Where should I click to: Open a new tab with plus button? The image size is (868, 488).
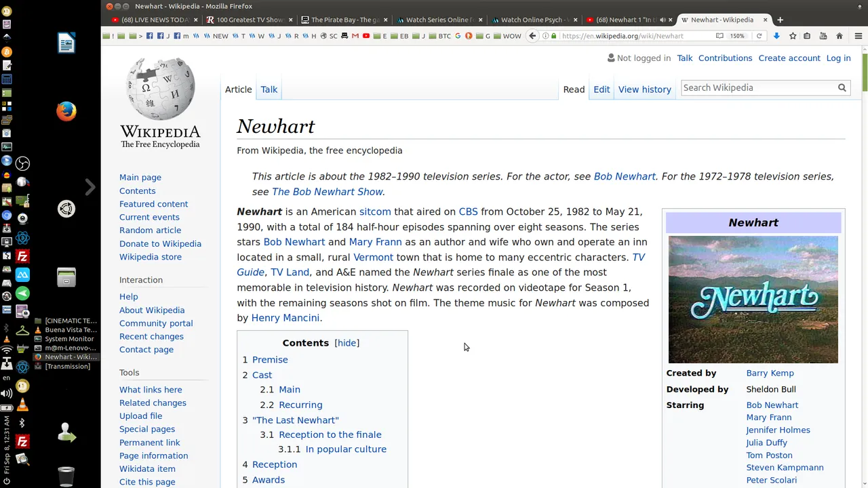780,20
